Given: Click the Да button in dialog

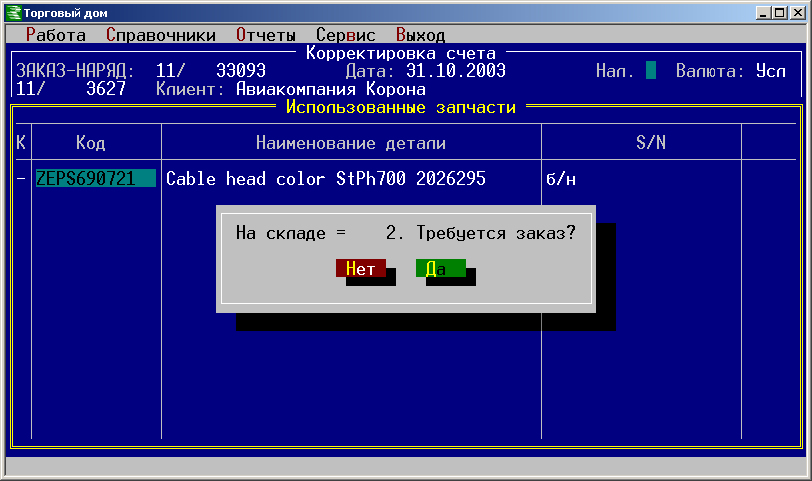Looking at the screenshot, I should click(441, 268).
